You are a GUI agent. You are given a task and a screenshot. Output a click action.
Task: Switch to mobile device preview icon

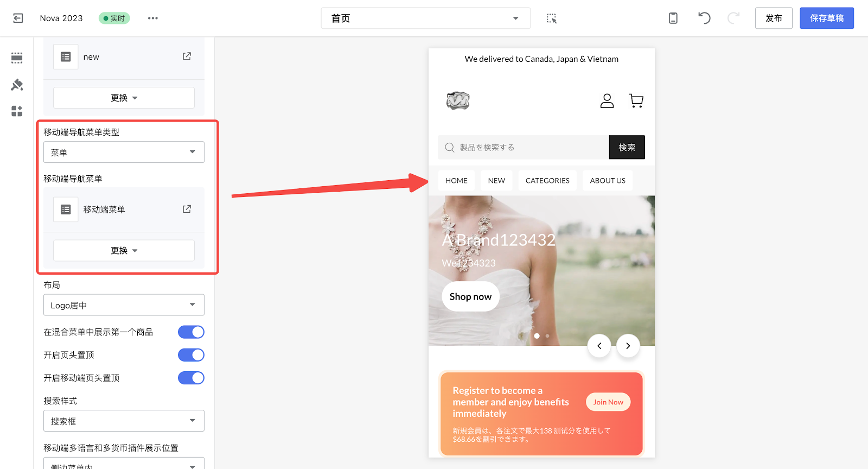[x=673, y=18]
